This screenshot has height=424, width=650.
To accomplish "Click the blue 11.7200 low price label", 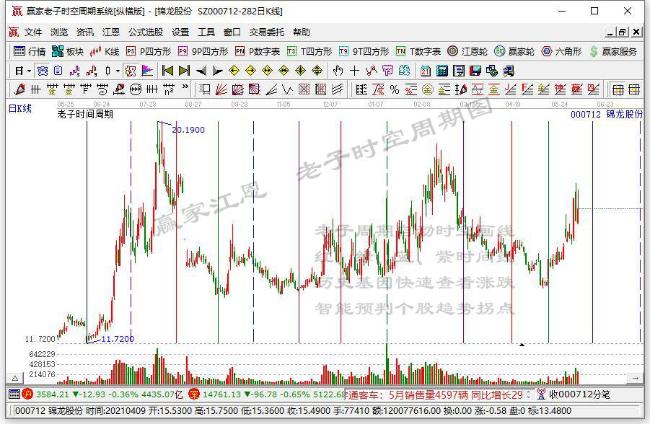I will pos(118,339).
